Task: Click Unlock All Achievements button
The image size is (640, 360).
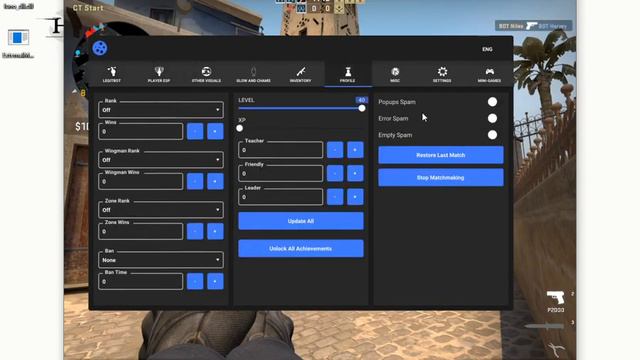Action: [301, 249]
